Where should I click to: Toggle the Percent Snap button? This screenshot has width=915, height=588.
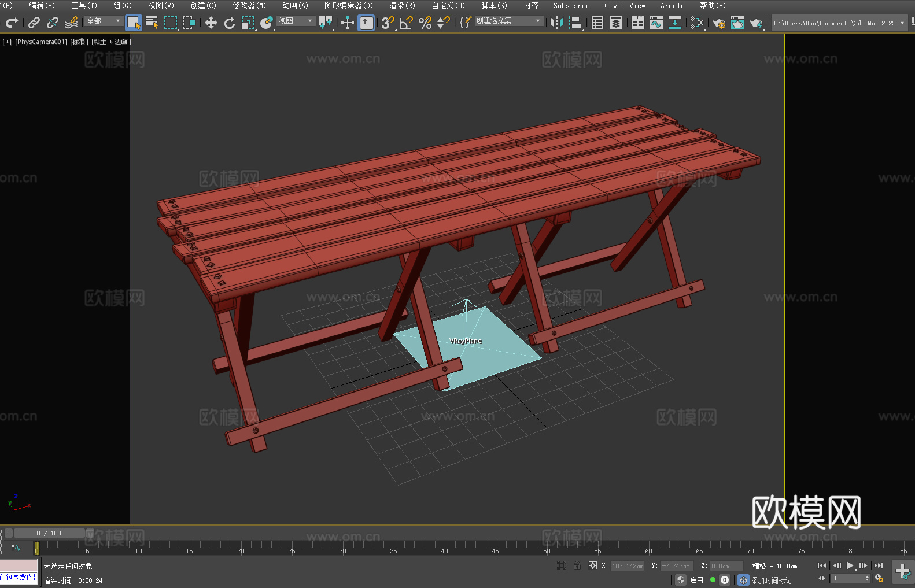(x=425, y=23)
